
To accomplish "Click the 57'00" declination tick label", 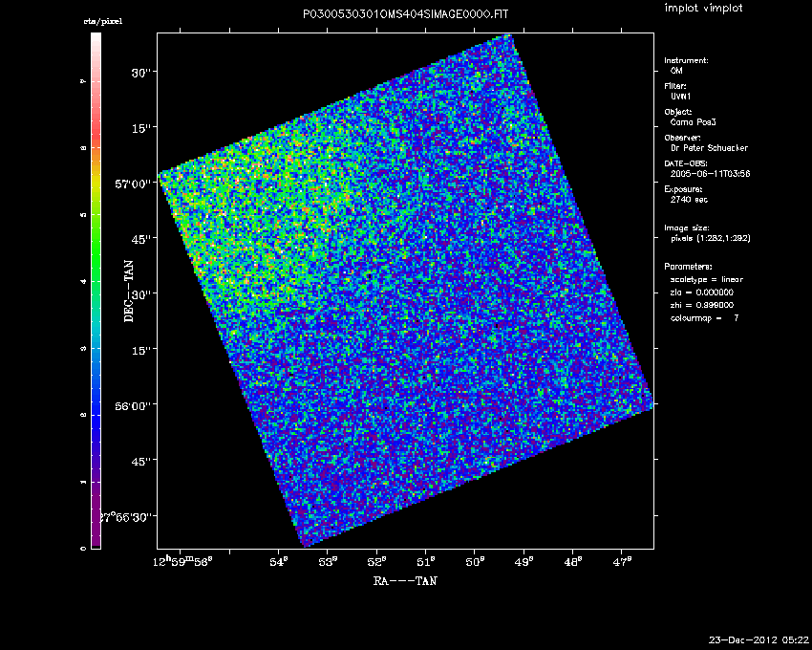I will point(133,184).
